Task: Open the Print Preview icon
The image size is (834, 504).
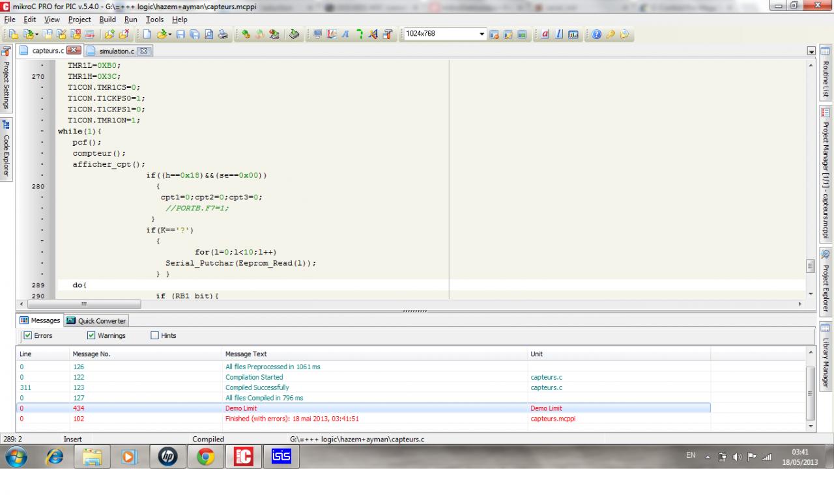Action: (208, 35)
